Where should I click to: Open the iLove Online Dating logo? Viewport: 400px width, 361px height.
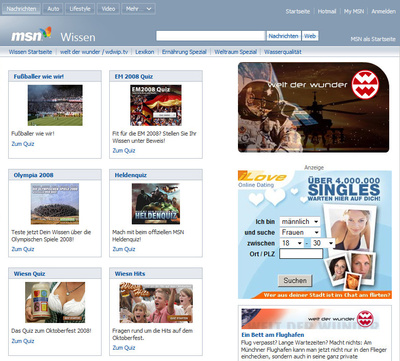(x=262, y=179)
